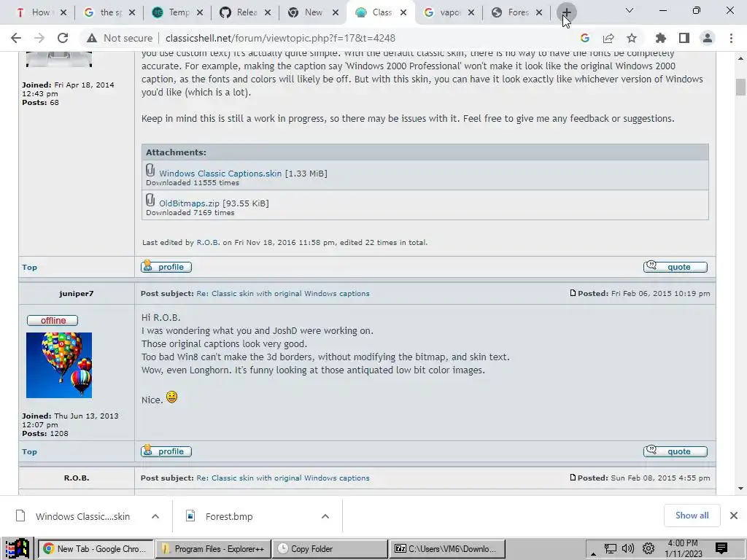The height and width of the screenshot is (560, 747).
Task: Click the Google icon in address bar
Action: [585, 38]
